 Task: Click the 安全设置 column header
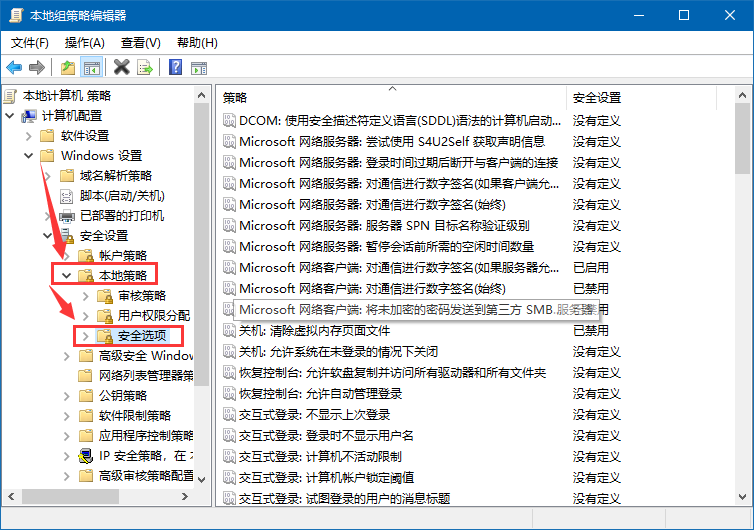point(596,98)
